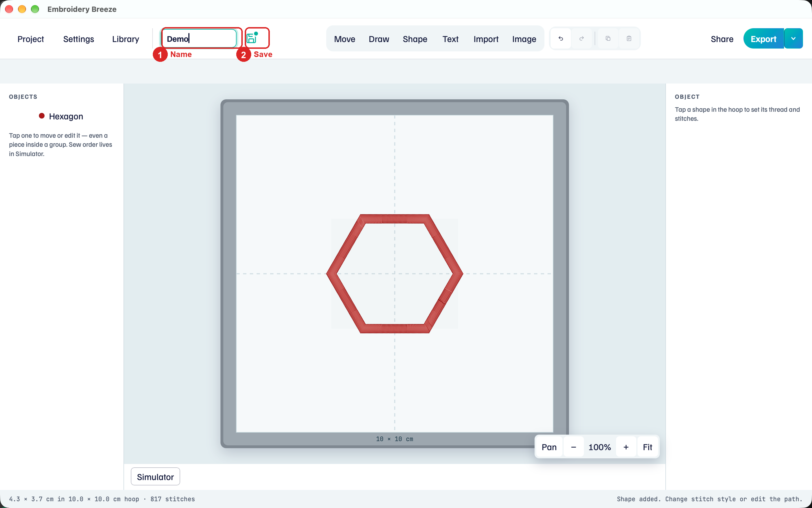812x508 pixels.
Task: Zoom out with the minus button
Action: click(573, 447)
